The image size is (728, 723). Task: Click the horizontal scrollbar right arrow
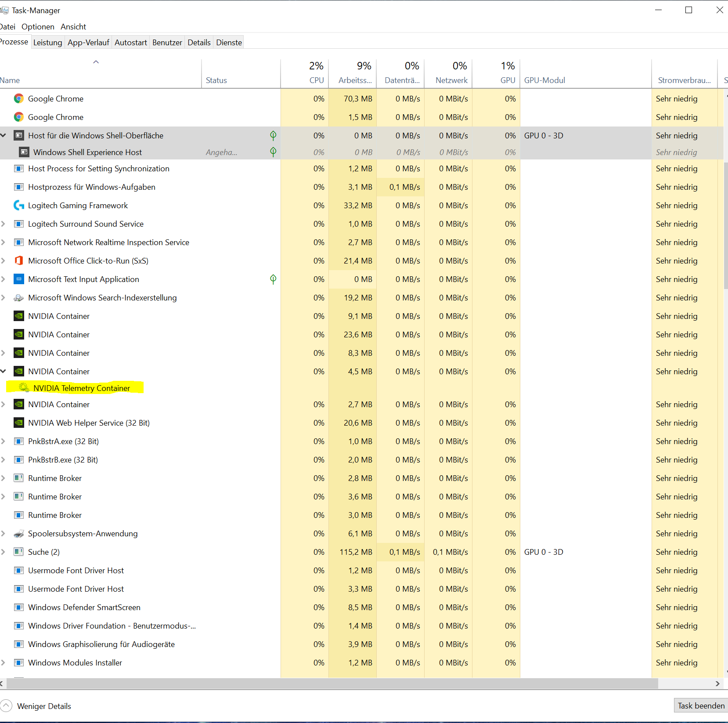point(717,683)
